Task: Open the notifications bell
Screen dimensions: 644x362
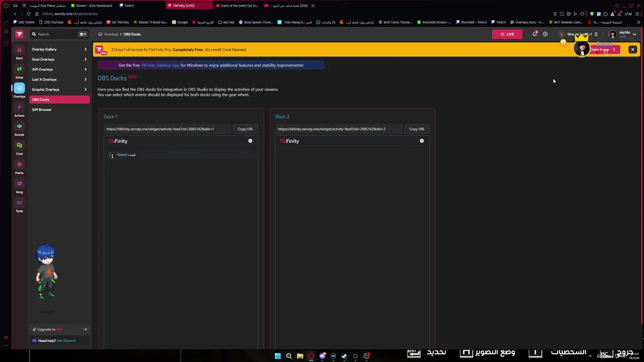Action: click(x=534, y=34)
